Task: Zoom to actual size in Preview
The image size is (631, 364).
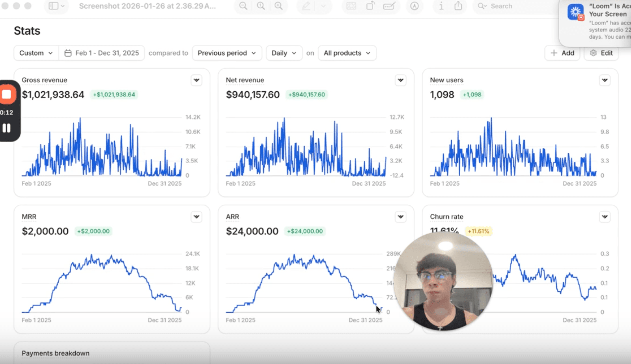Action: [261, 6]
